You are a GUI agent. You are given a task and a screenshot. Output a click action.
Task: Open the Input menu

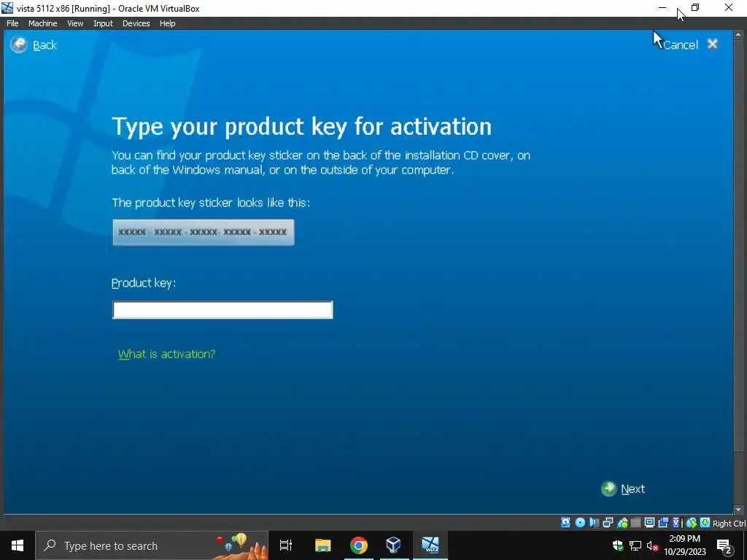pos(103,23)
